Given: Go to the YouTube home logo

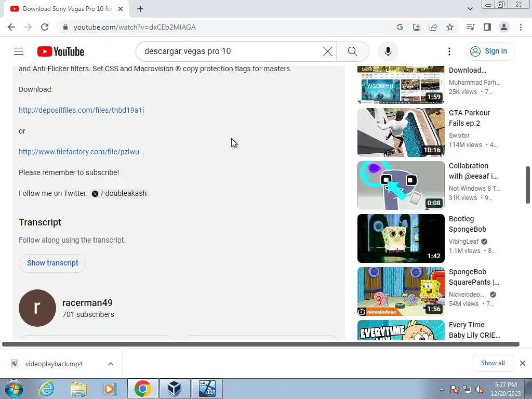Looking at the screenshot, I should tap(61, 51).
